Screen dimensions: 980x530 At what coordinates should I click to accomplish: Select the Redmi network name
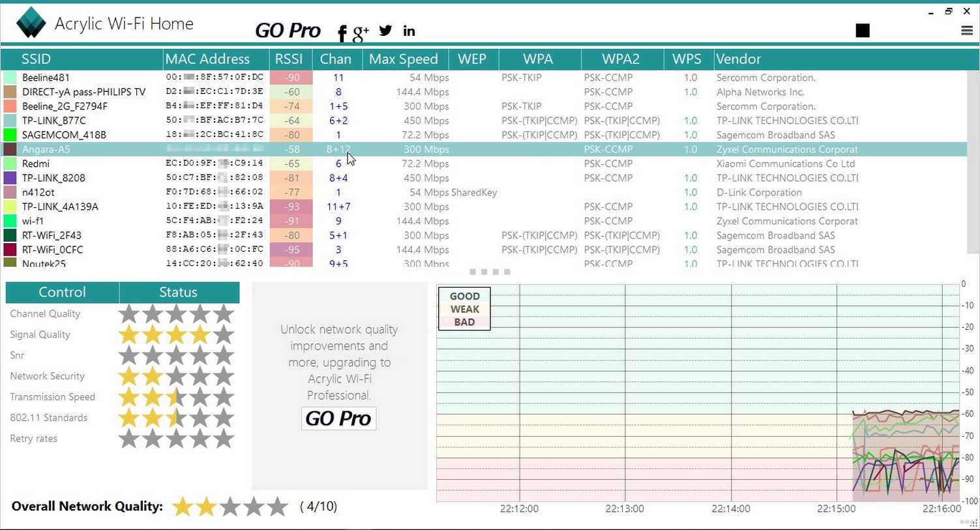pyautogui.click(x=36, y=164)
